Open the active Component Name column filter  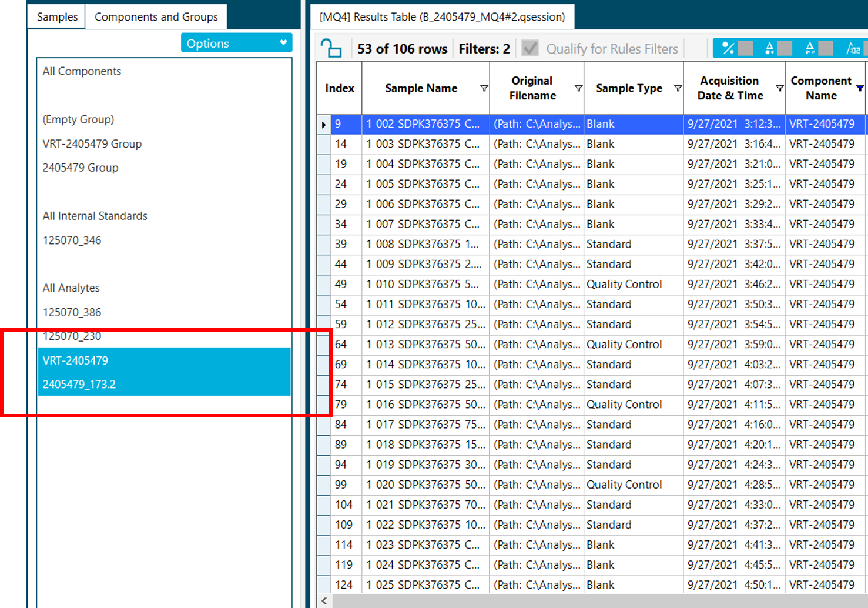click(x=860, y=88)
